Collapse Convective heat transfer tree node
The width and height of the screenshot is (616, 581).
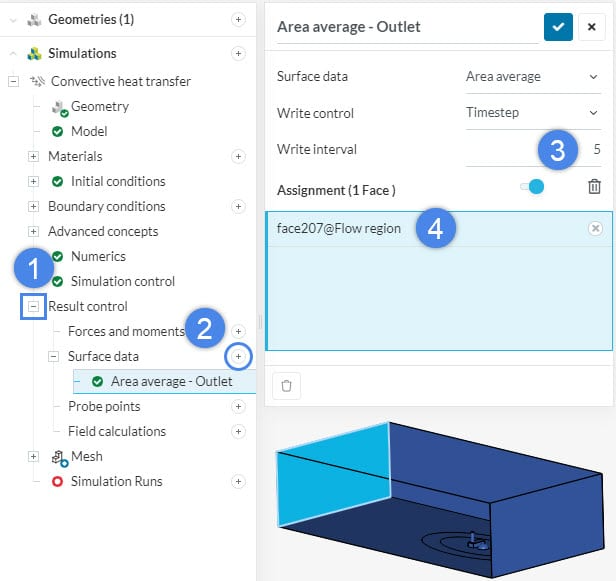[13, 81]
